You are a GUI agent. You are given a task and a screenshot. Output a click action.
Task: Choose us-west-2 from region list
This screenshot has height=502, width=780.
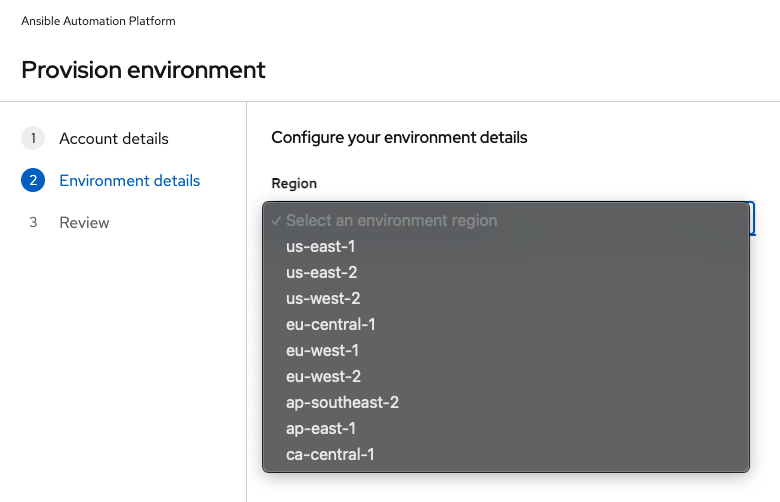pyautogui.click(x=506, y=298)
